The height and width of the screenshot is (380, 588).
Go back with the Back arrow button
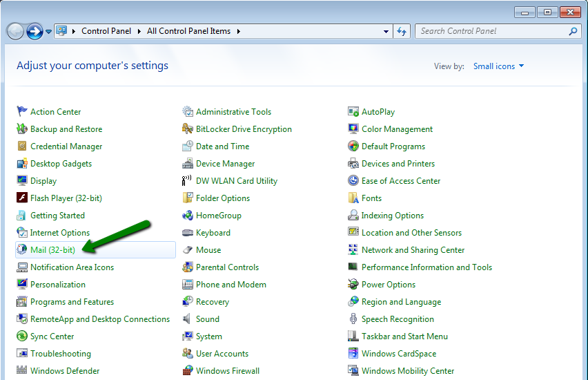[15, 32]
